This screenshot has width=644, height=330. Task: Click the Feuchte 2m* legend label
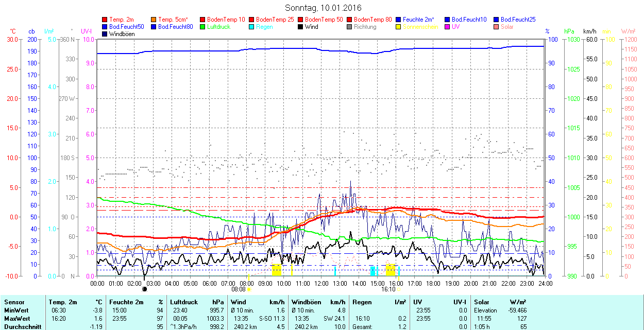click(418, 20)
